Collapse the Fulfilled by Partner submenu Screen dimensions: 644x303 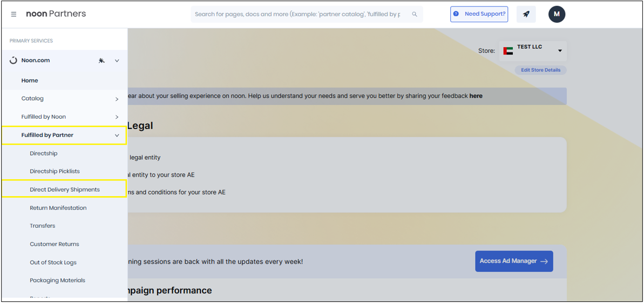[x=117, y=135]
